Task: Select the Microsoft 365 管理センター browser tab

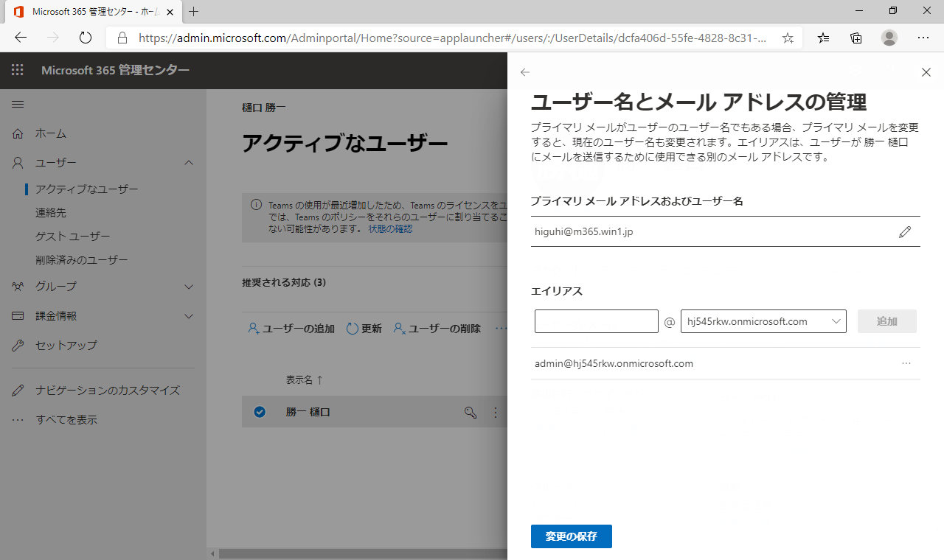Action: point(92,12)
